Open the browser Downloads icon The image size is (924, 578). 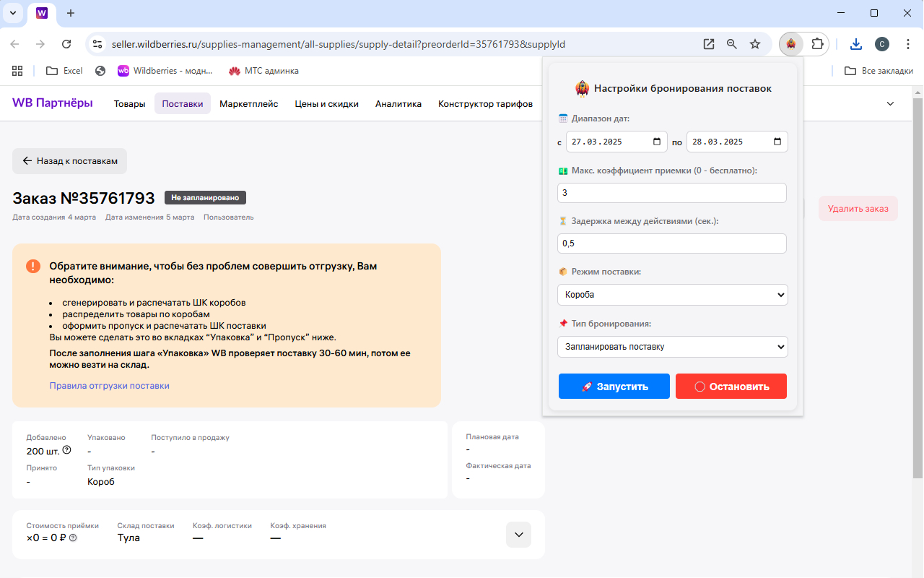pos(855,44)
